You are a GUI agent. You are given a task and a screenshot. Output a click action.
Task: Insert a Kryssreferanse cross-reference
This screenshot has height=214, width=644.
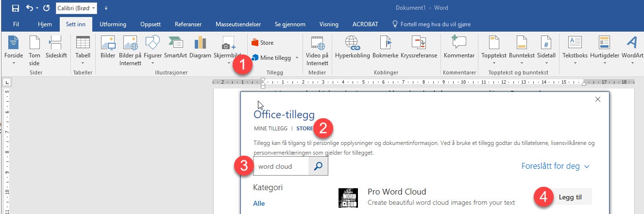pos(418,47)
